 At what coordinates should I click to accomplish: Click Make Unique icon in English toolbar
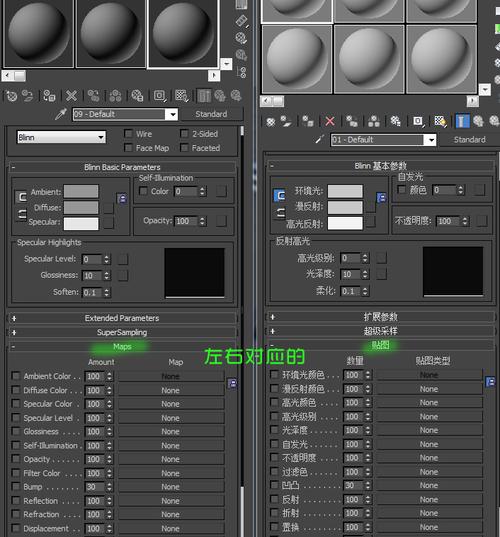click(115, 96)
